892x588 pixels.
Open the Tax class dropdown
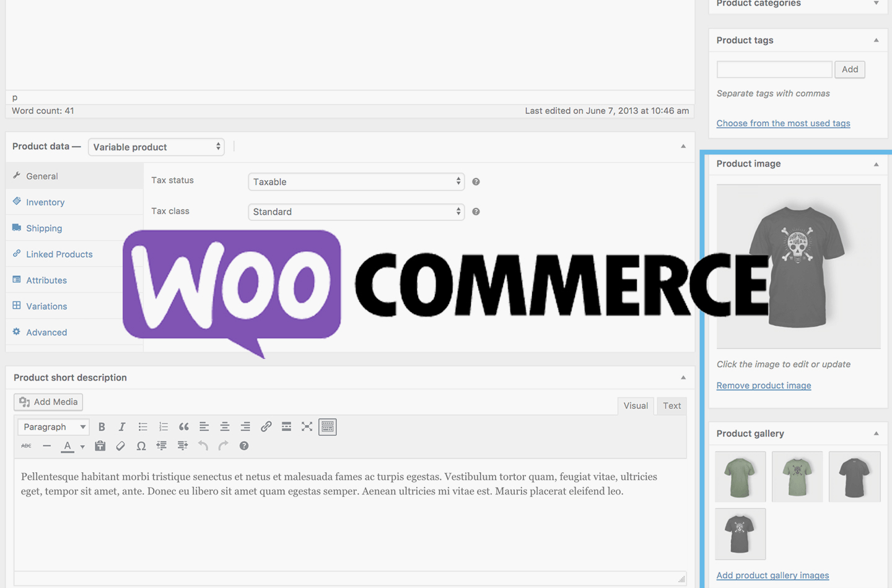[356, 212]
